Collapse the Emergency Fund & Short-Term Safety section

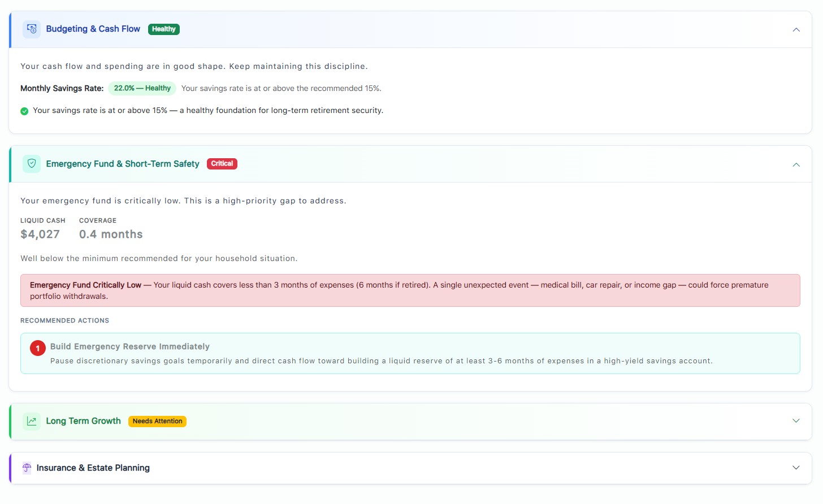pos(796,164)
